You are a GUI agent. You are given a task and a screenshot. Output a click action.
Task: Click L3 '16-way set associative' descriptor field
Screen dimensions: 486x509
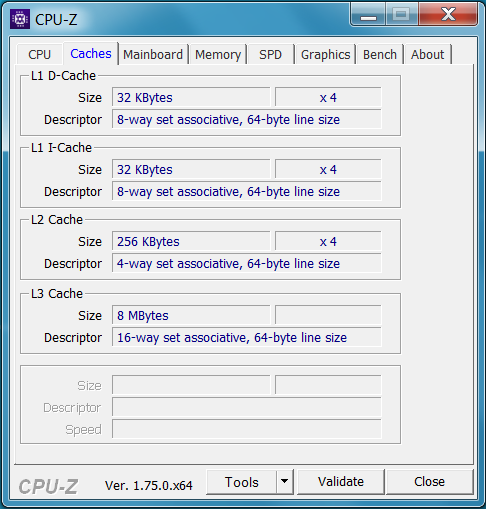[x=247, y=338]
